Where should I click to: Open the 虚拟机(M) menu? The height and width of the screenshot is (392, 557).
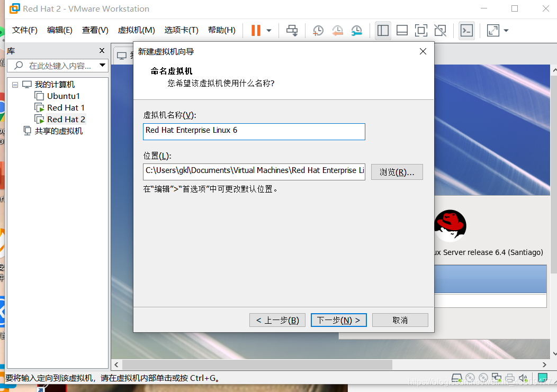pyautogui.click(x=137, y=30)
